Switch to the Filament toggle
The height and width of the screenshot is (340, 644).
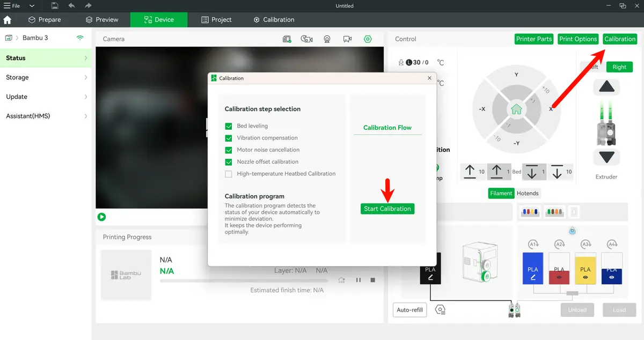click(501, 193)
